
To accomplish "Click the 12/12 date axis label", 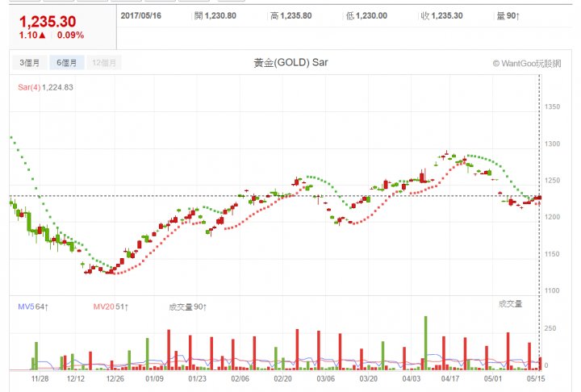I will 76,378.
